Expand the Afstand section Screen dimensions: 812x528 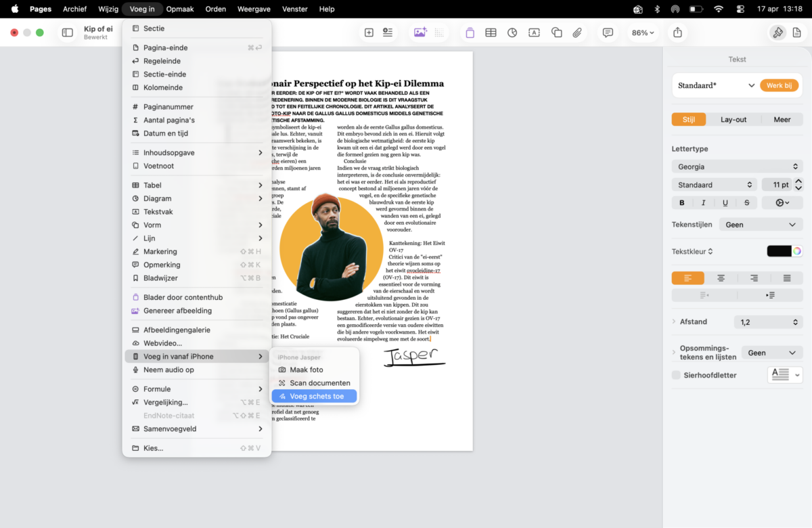(675, 322)
